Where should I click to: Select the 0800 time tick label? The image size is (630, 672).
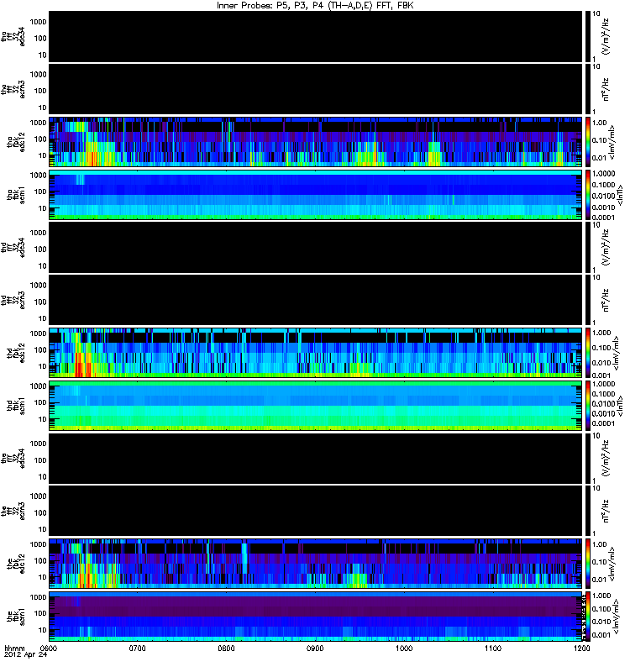click(226, 648)
